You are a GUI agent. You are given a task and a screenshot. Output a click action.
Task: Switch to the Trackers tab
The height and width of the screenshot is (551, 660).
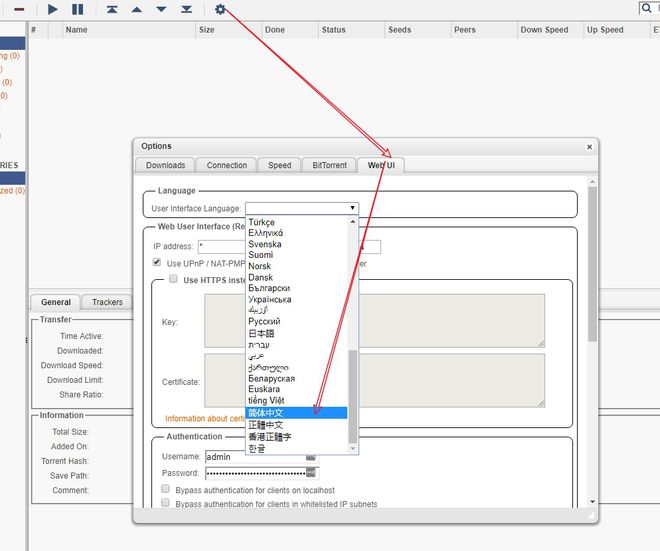pyautogui.click(x=107, y=302)
